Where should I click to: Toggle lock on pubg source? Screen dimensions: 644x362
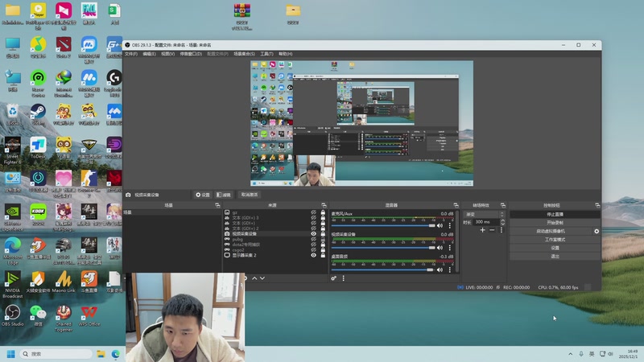click(323, 239)
